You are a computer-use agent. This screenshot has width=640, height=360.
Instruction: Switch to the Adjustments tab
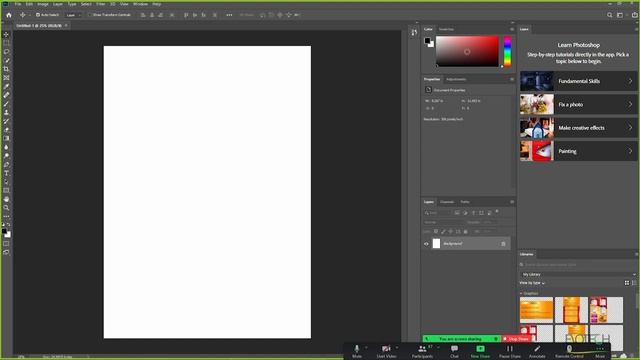pos(456,79)
